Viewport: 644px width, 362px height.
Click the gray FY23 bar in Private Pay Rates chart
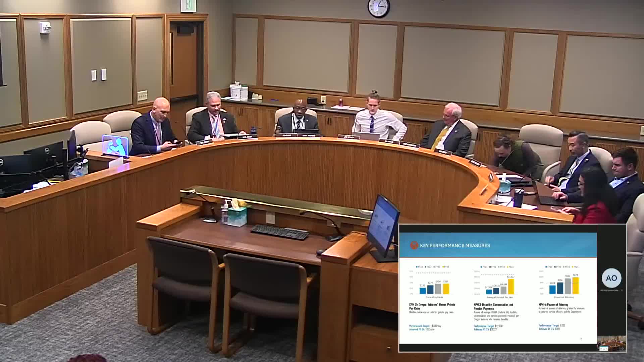tap(438, 289)
